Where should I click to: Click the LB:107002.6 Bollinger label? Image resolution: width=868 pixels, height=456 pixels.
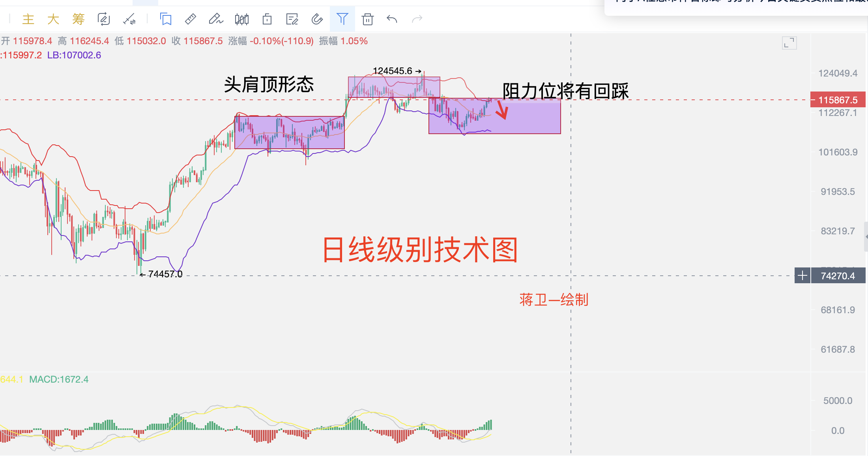(74, 55)
